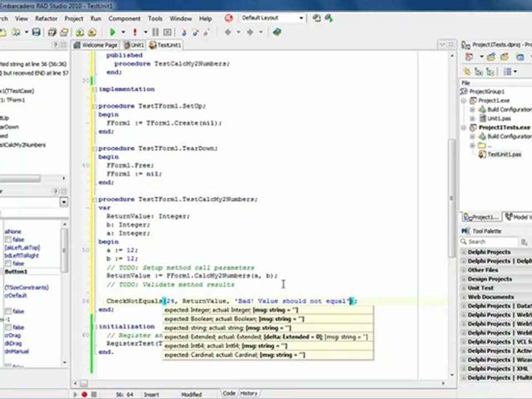This screenshot has height=399, width=532.
Task: Open the Component menu
Action: pyautogui.click(x=124, y=18)
